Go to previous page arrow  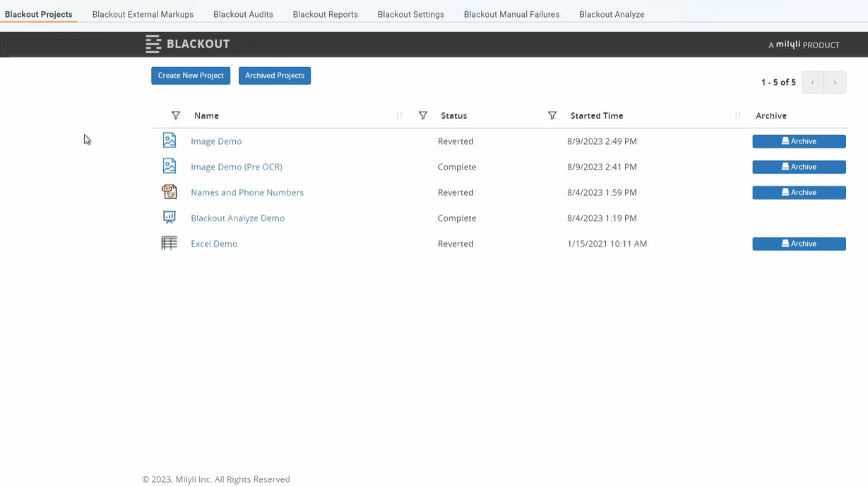coord(813,83)
